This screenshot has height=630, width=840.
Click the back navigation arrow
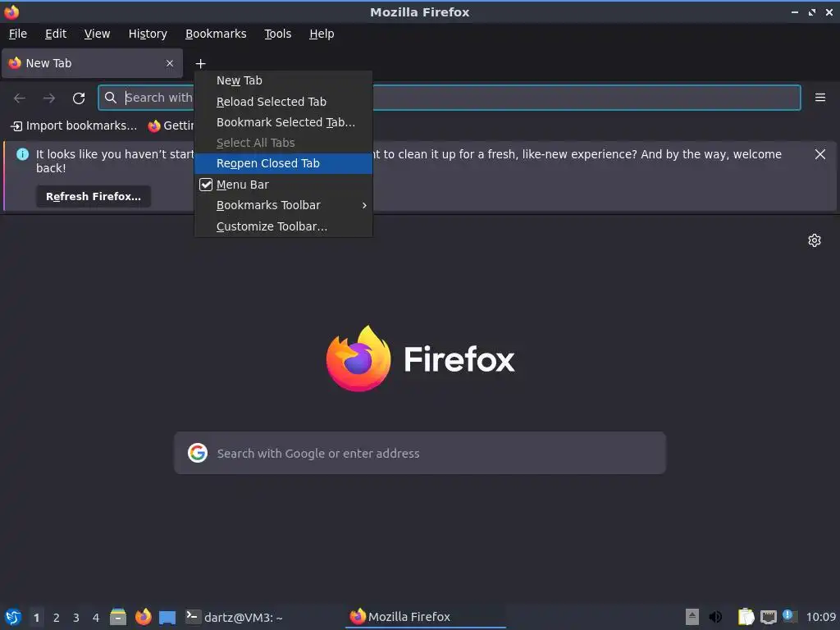coord(20,98)
